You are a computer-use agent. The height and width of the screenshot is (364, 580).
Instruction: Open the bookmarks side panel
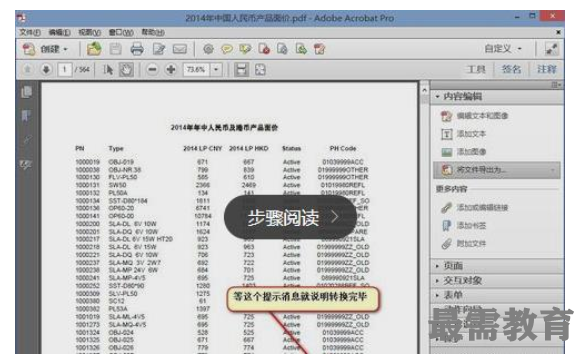coord(26,116)
